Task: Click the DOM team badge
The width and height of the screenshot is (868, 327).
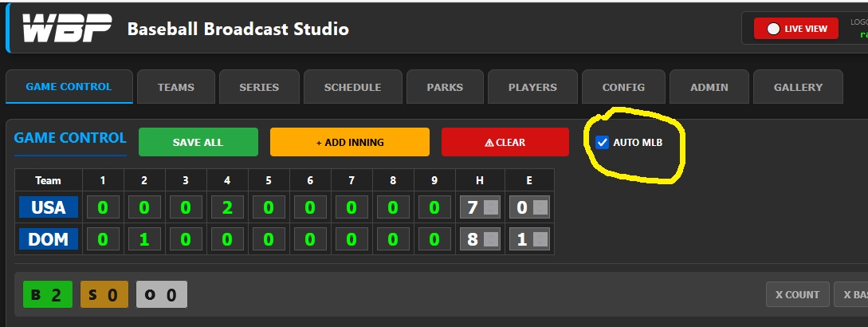Action: [x=49, y=238]
